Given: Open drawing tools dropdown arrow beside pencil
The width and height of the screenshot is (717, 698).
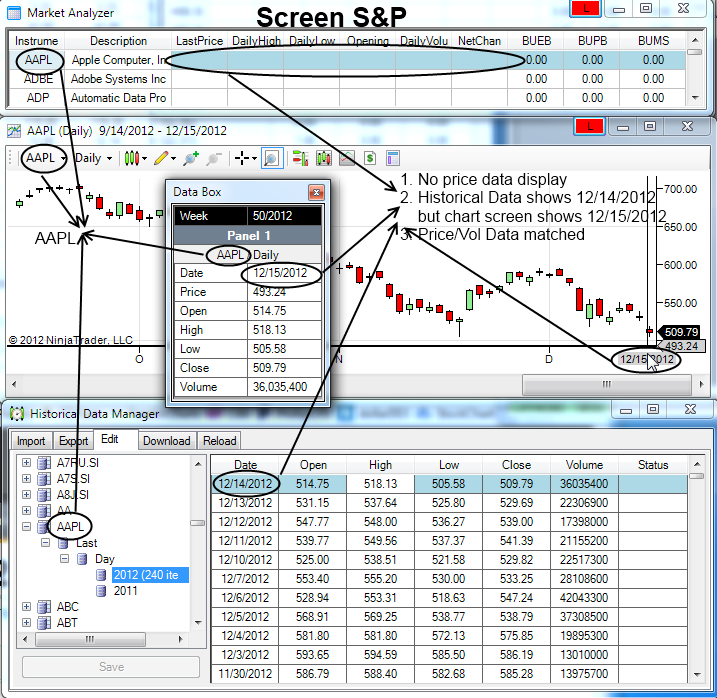Looking at the screenshot, I should (x=173, y=159).
